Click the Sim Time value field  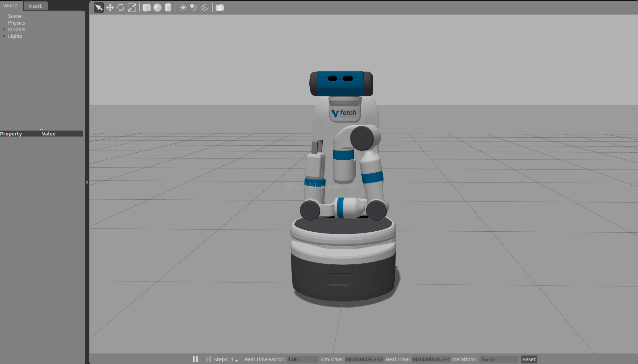pyautogui.click(x=364, y=359)
